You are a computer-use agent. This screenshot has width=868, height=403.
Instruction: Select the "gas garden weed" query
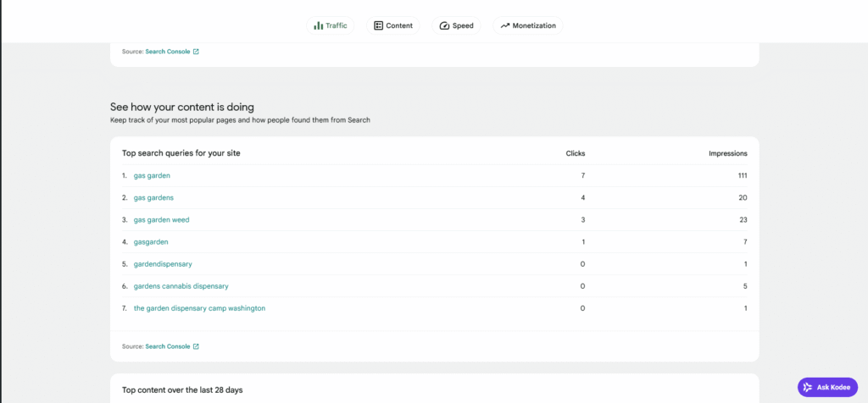pyautogui.click(x=161, y=220)
